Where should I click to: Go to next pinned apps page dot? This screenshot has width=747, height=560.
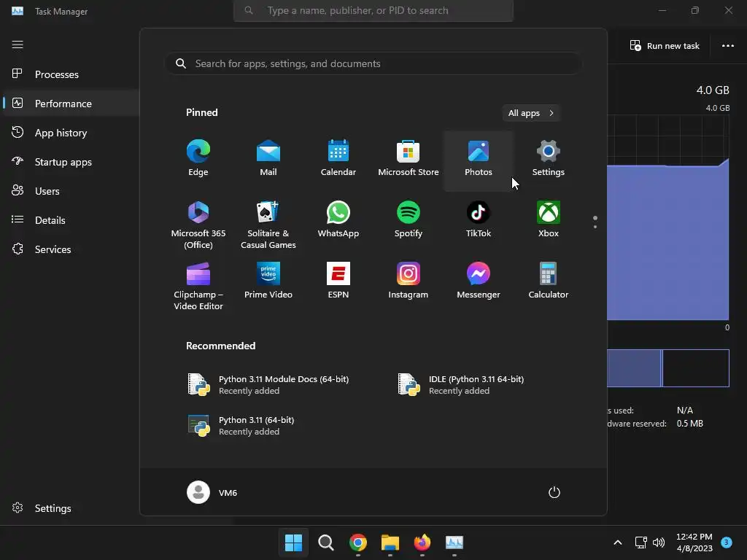tap(595, 227)
